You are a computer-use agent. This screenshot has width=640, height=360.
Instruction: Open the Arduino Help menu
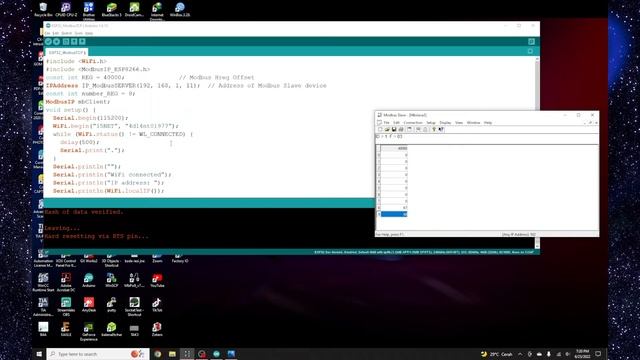tap(89, 33)
